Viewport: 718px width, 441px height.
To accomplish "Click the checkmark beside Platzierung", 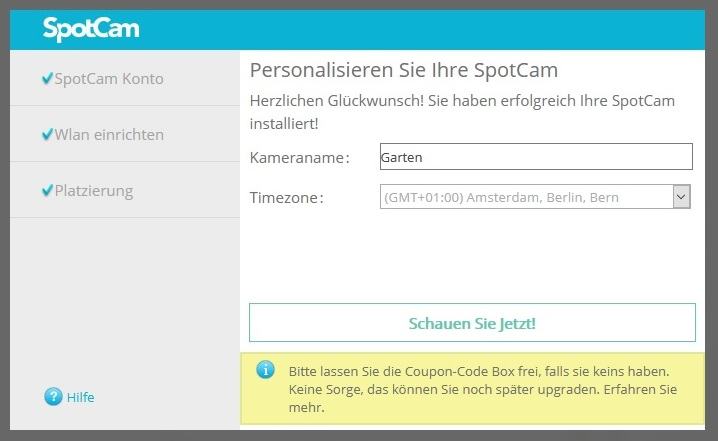I will pyautogui.click(x=47, y=190).
